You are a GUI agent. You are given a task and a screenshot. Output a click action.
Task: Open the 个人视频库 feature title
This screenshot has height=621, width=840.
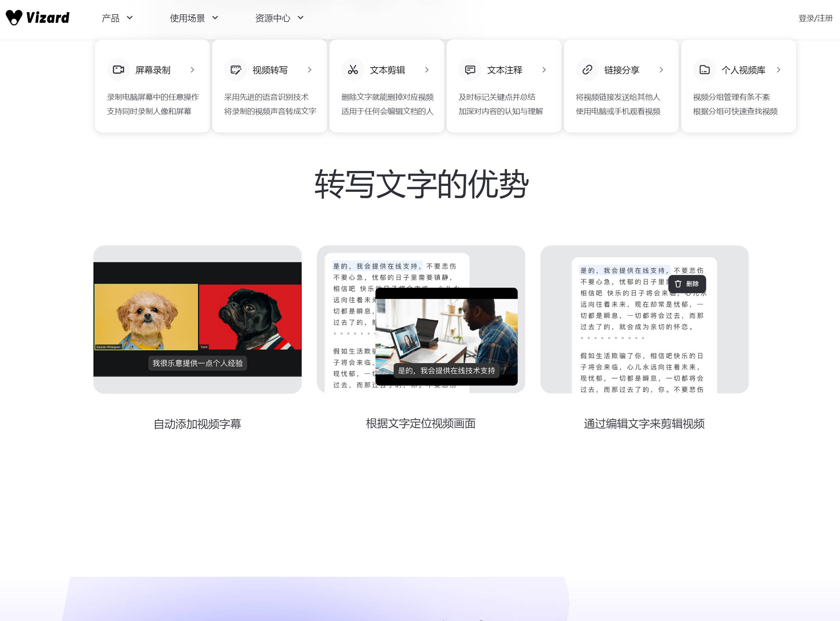tap(743, 70)
